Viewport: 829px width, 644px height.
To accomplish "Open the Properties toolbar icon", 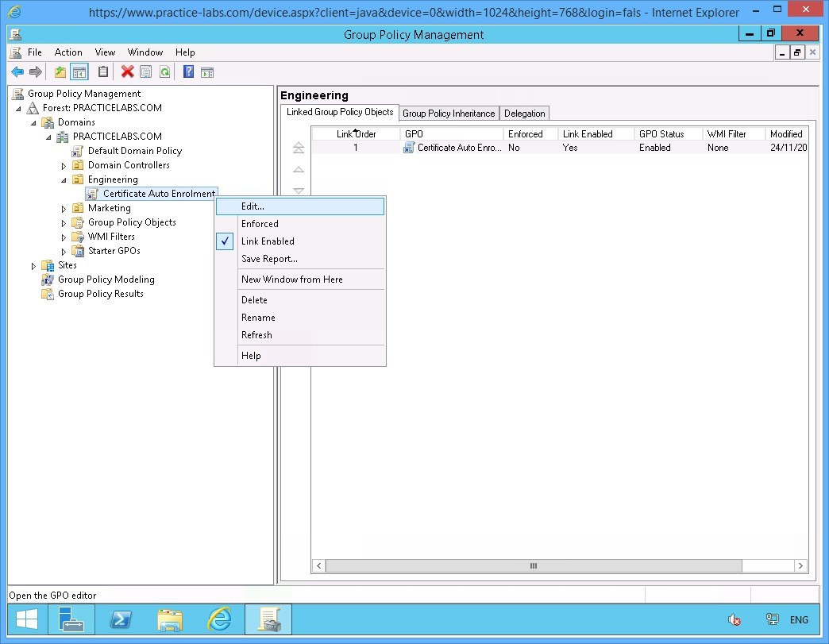I will [x=145, y=71].
